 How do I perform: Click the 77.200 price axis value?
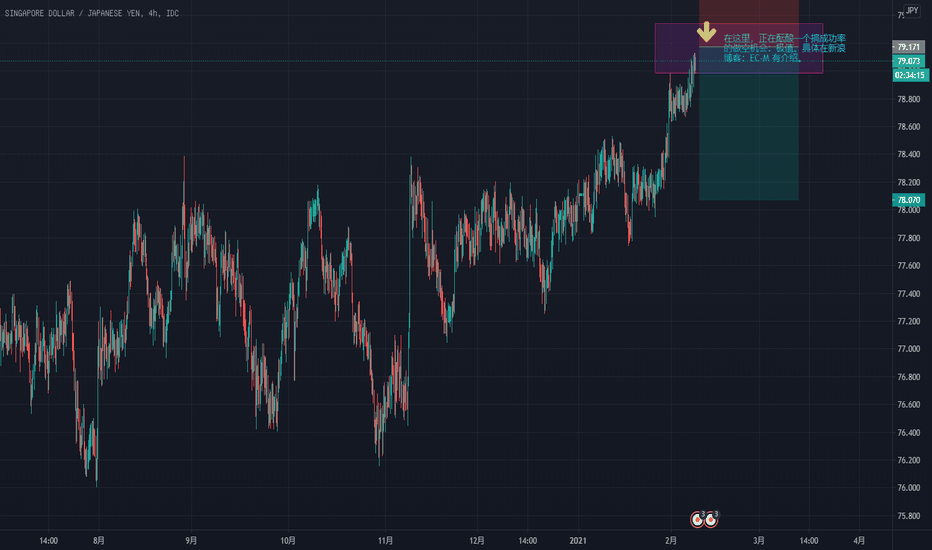click(x=909, y=321)
